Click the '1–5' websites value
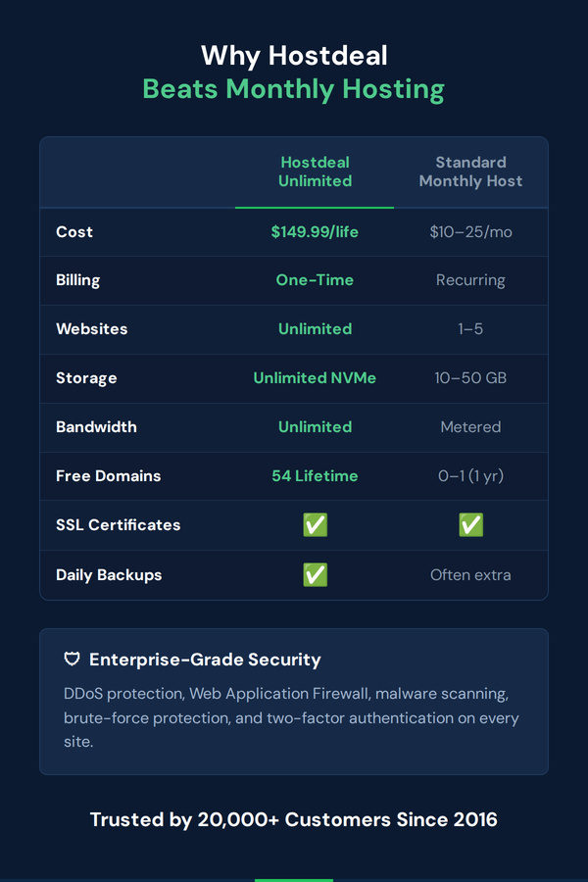Viewport: 588px width, 882px height. [x=470, y=329]
